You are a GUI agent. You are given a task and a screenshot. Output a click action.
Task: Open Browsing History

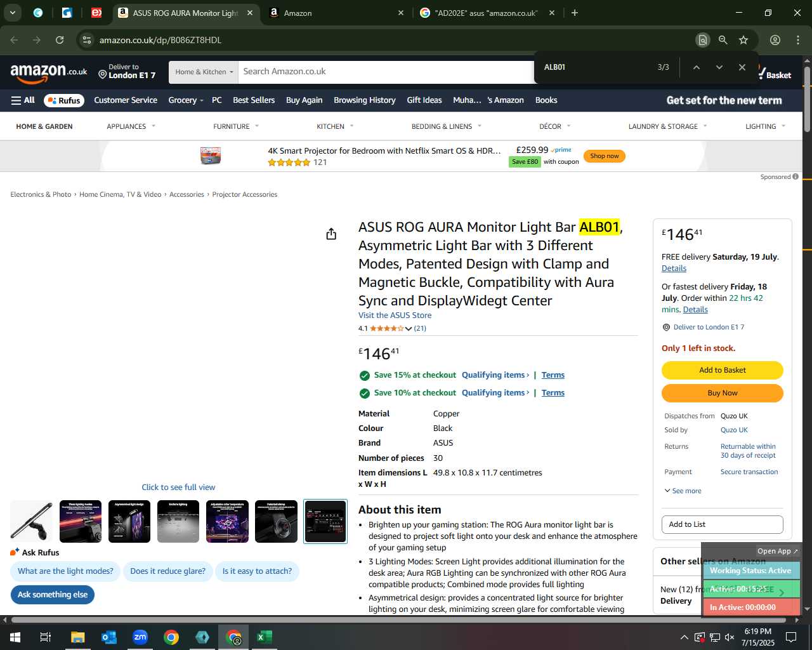(365, 100)
